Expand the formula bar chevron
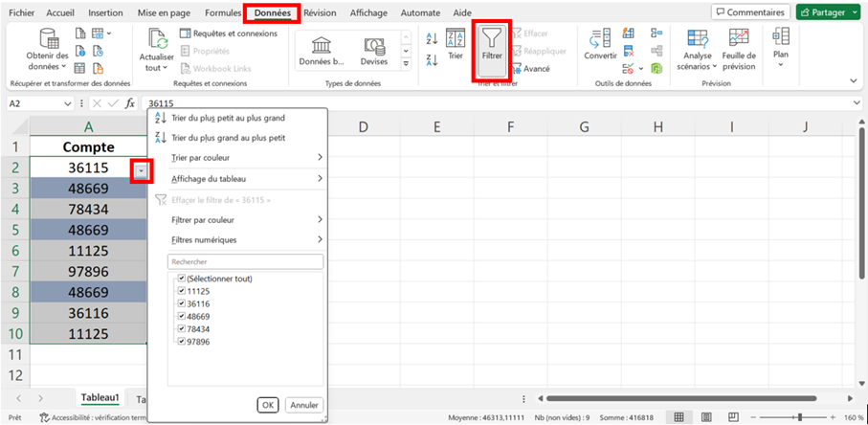The width and height of the screenshot is (868, 425). click(857, 103)
